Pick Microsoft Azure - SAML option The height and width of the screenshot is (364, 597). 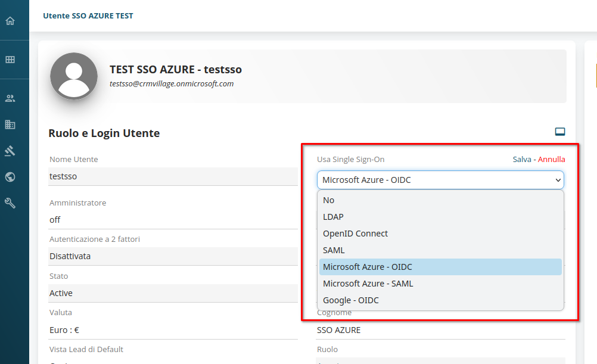440,284
